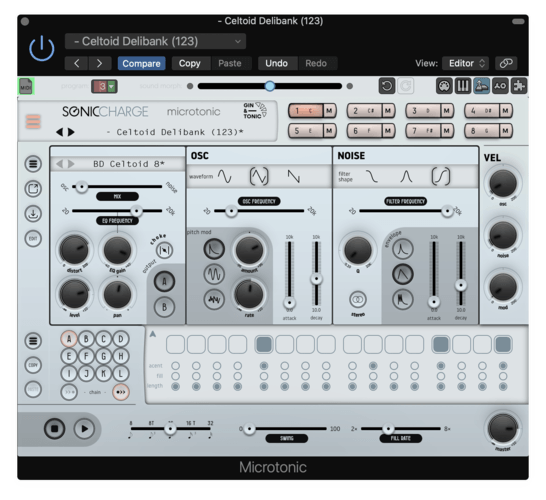Select band-pass noise filter shape
Screen dimensions: 546x500
406,176
